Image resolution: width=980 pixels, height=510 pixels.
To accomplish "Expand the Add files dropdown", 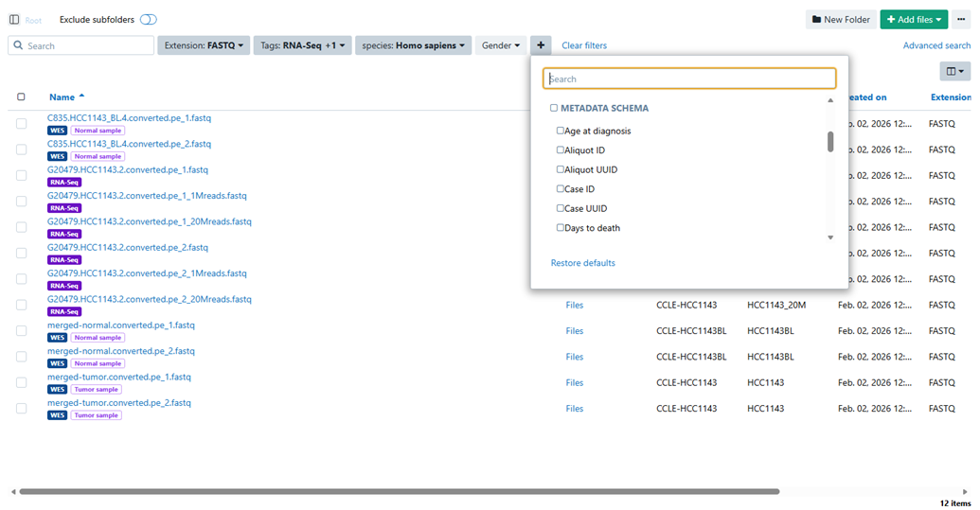I will pyautogui.click(x=914, y=19).
